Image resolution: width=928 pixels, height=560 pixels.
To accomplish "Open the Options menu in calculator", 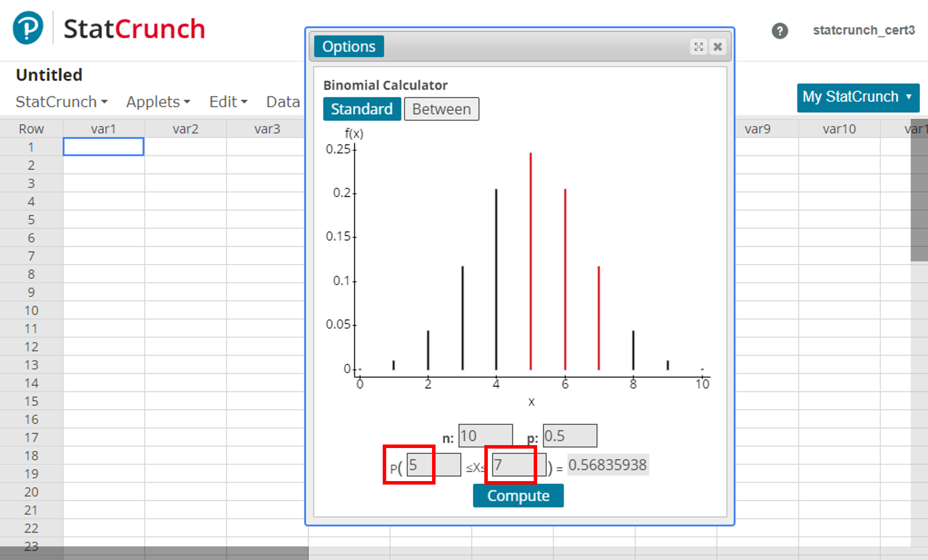I will [348, 47].
